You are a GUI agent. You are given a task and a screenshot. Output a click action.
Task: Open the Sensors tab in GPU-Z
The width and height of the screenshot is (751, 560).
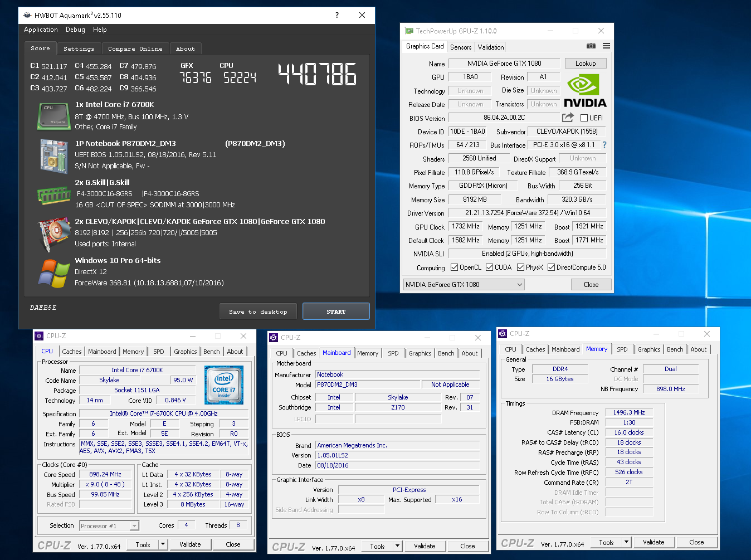pyautogui.click(x=461, y=47)
